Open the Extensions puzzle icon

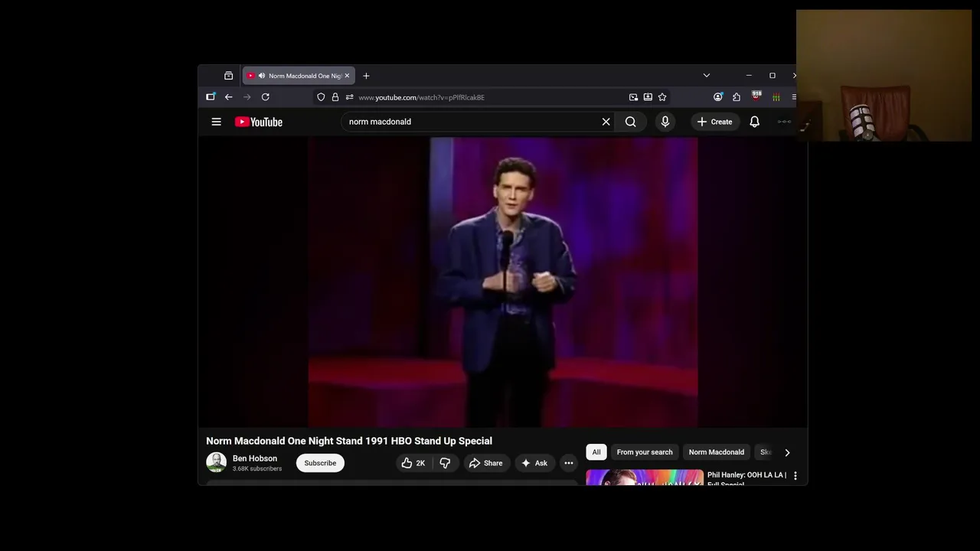pyautogui.click(x=737, y=97)
